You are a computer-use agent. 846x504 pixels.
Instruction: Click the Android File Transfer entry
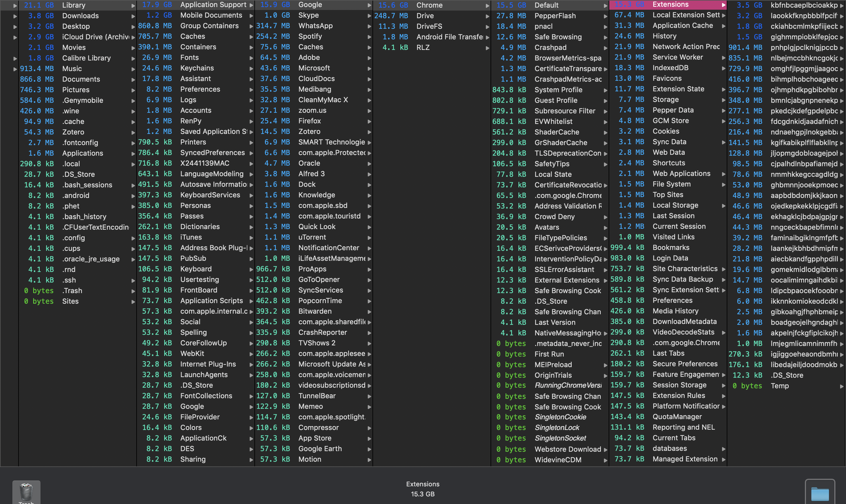tap(449, 37)
